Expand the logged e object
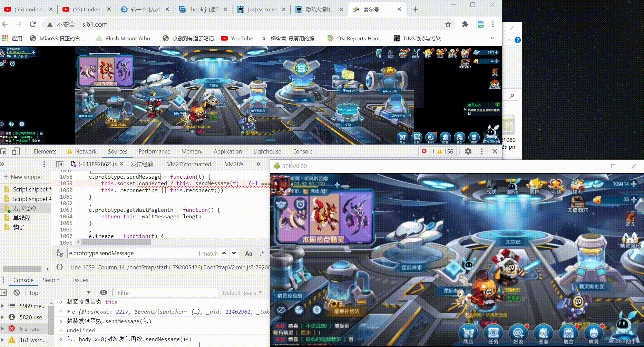 tap(69, 311)
